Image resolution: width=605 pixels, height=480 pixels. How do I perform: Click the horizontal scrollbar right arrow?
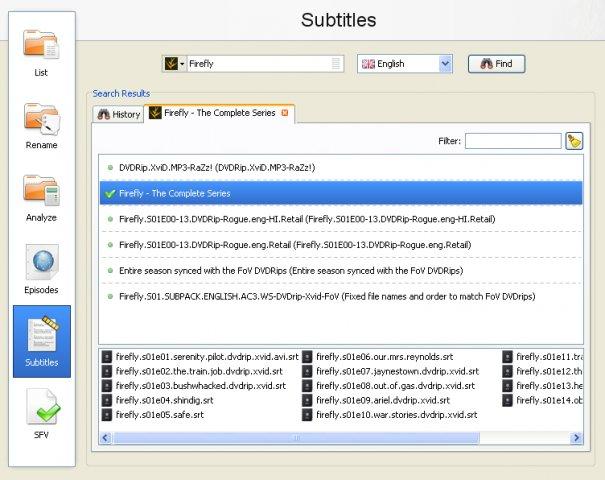pos(576,438)
